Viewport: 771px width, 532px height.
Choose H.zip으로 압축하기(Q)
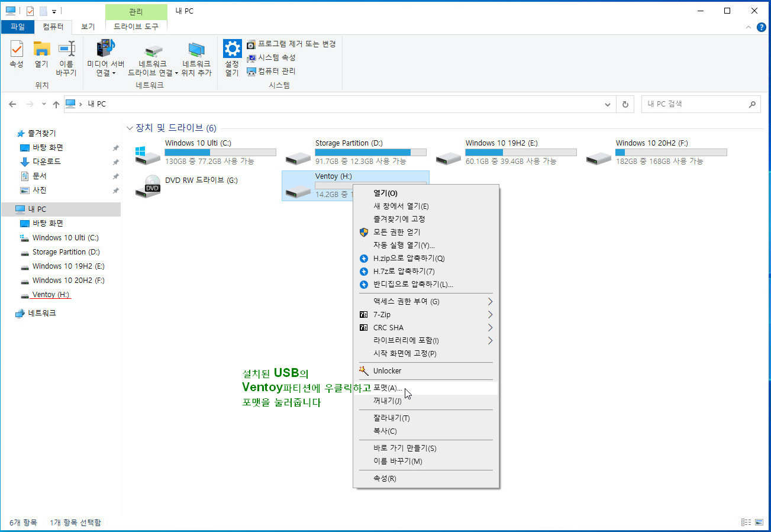coord(426,258)
